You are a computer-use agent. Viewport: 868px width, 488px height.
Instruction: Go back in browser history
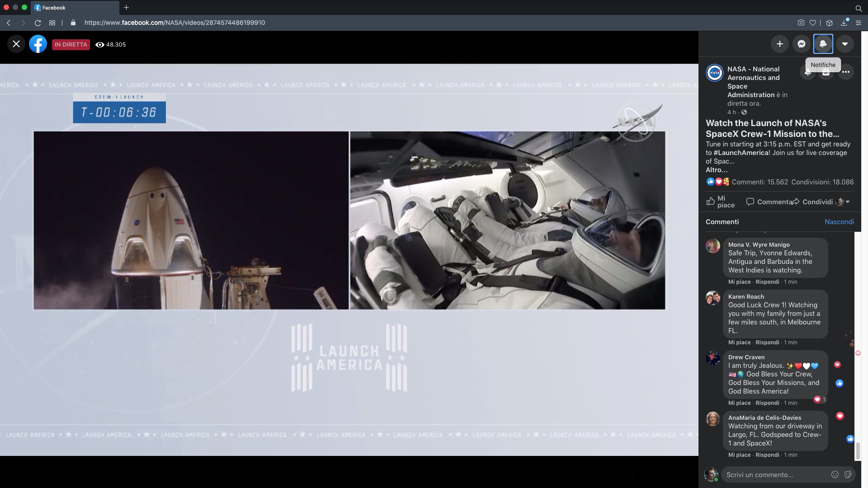tap(9, 23)
